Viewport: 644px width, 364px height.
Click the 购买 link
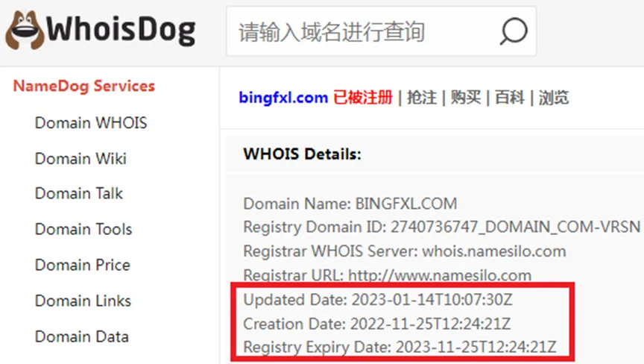pos(466,98)
